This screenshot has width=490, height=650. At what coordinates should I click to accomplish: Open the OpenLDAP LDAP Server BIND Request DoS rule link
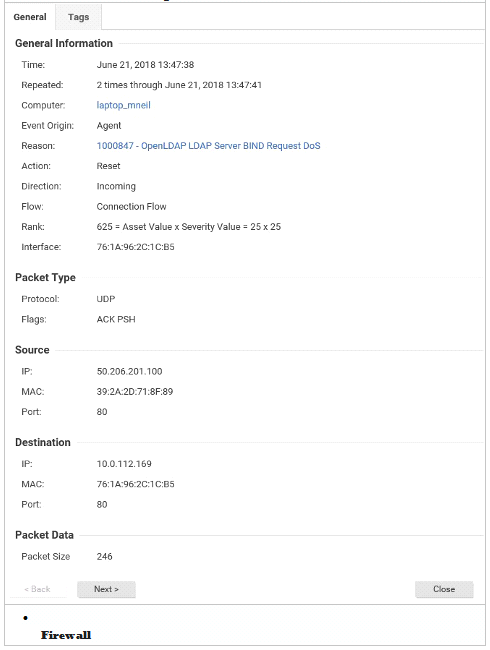(x=209, y=146)
